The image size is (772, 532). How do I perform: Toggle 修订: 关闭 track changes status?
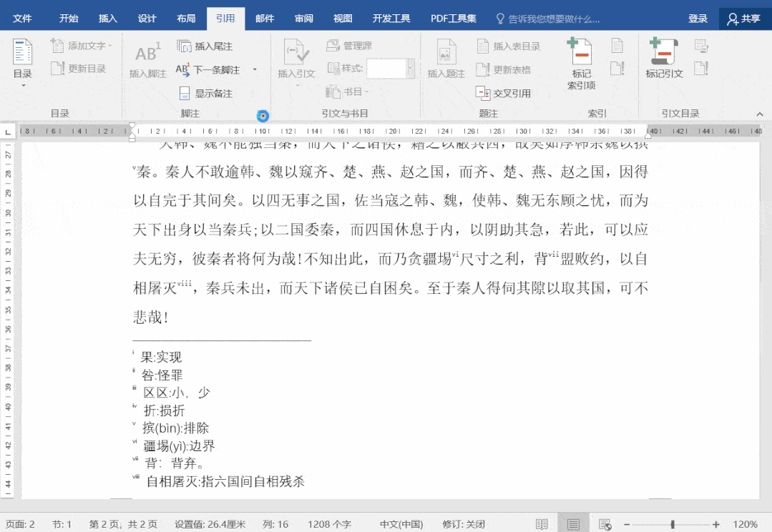tap(462, 524)
